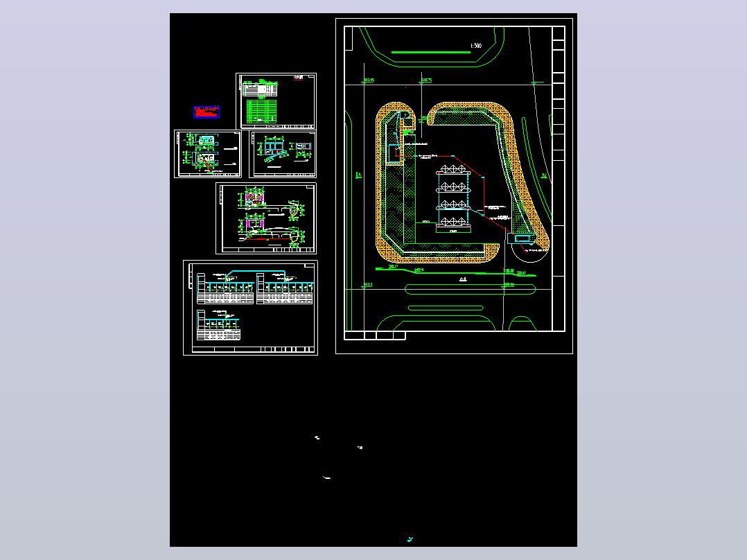Click the 1:500 scale label
Screen dimensions: 747x560
coord(476,46)
